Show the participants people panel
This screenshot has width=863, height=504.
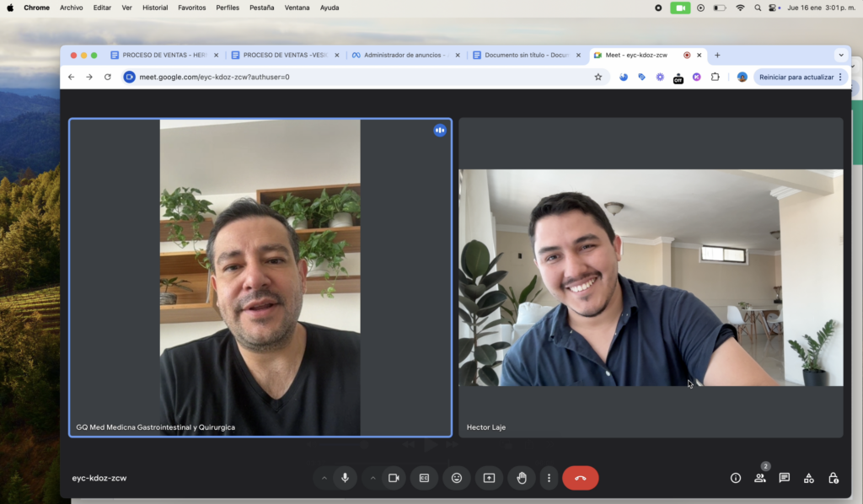point(760,478)
